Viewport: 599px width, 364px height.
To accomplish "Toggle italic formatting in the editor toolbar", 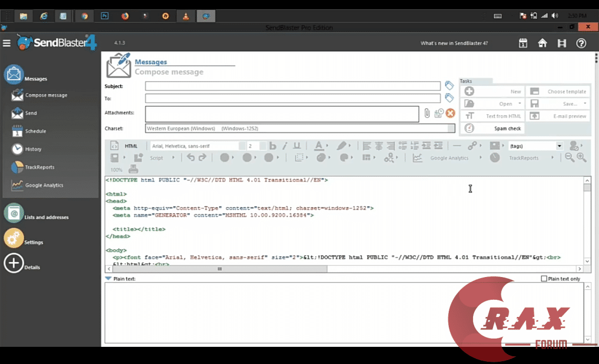I will pyautogui.click(x=285, y=146).
